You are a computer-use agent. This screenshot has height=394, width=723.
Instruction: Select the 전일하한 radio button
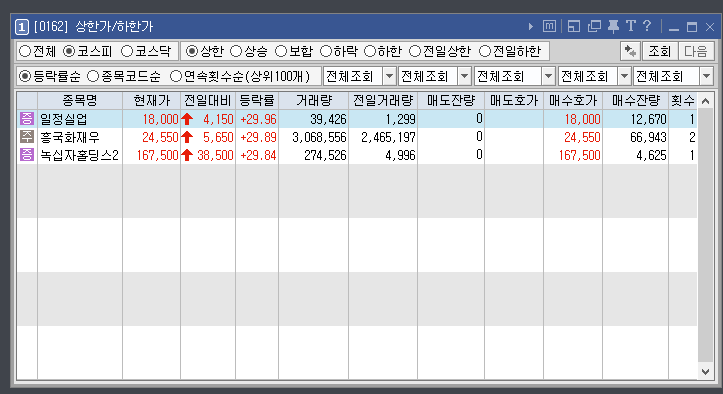click(485, 51)
